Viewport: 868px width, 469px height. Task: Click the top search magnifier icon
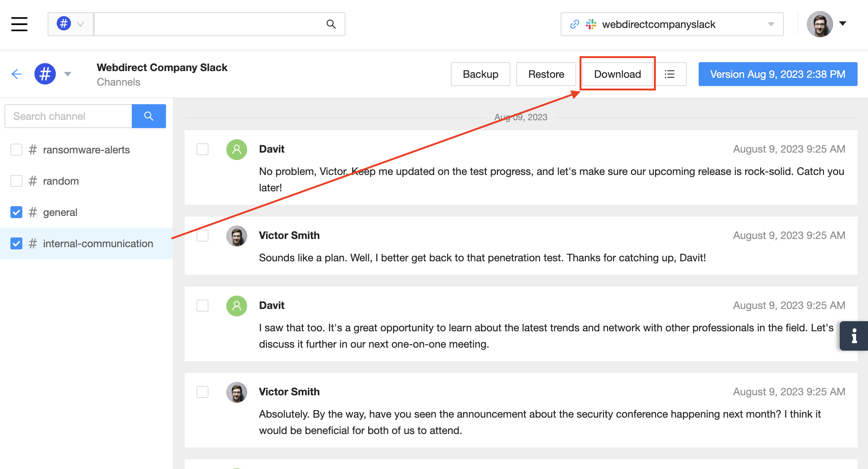pos(331,24)
